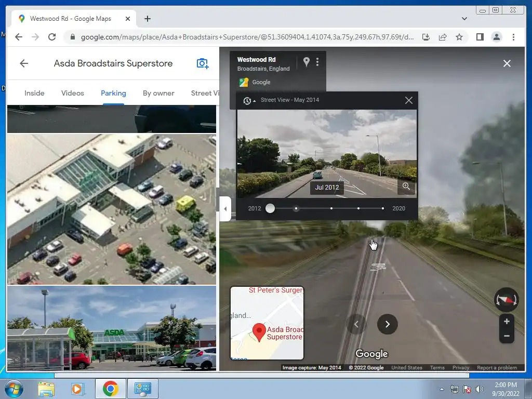Open the Street View three-dot options menu
Image resolution: width=532 pixels, height=399 pixels.
pyautogui.click(x=317, y=62)
